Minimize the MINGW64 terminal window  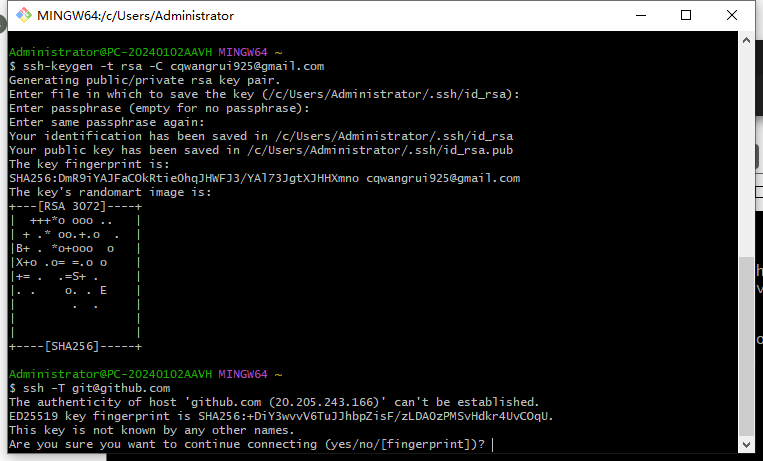(640, 15)
